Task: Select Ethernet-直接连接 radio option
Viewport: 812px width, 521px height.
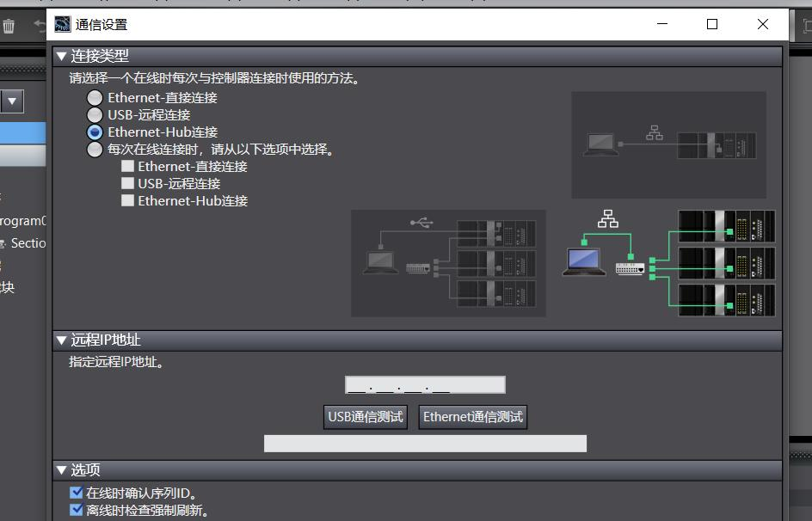Action: tap(95, 98)
